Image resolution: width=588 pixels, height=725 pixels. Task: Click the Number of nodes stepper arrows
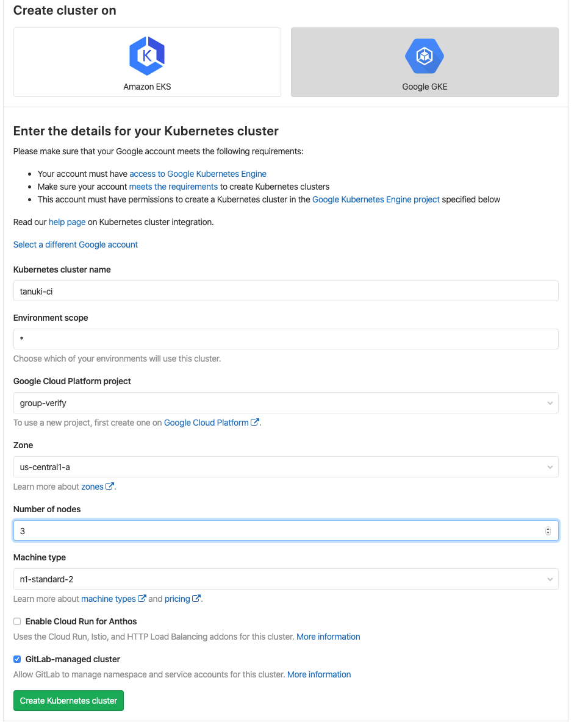pyautogui.click(x=548, y=531)
